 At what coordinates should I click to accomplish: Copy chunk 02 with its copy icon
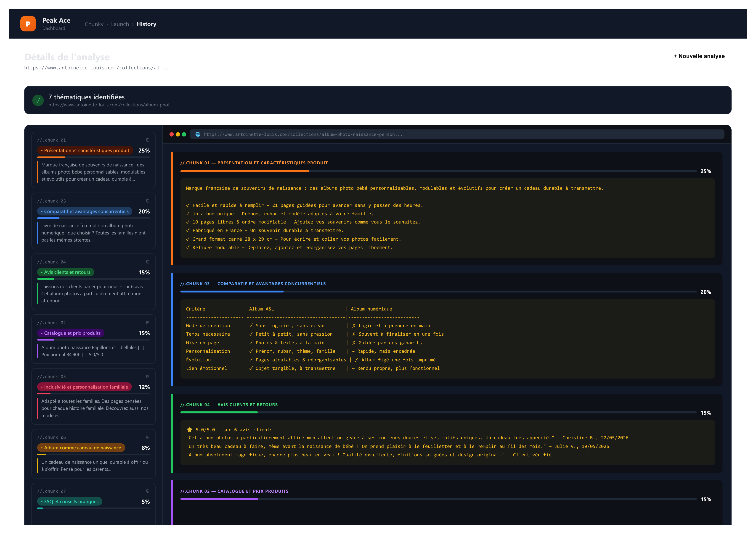[x=148, y=322]
